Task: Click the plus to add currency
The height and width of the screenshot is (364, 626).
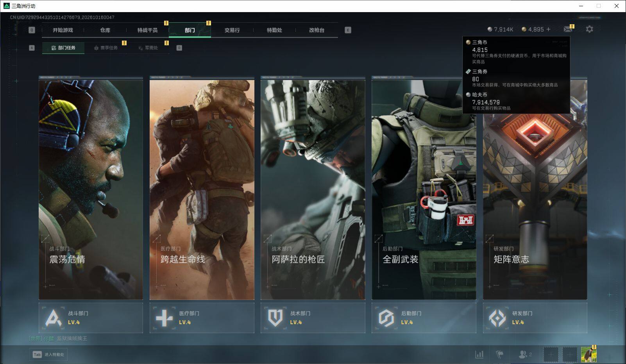Action: click(548, 29)
